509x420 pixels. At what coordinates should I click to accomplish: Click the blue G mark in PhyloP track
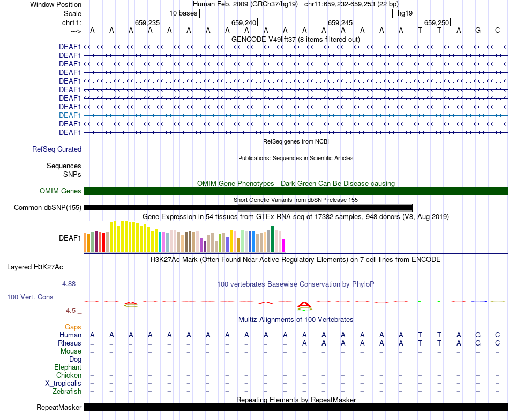[479, 301]
